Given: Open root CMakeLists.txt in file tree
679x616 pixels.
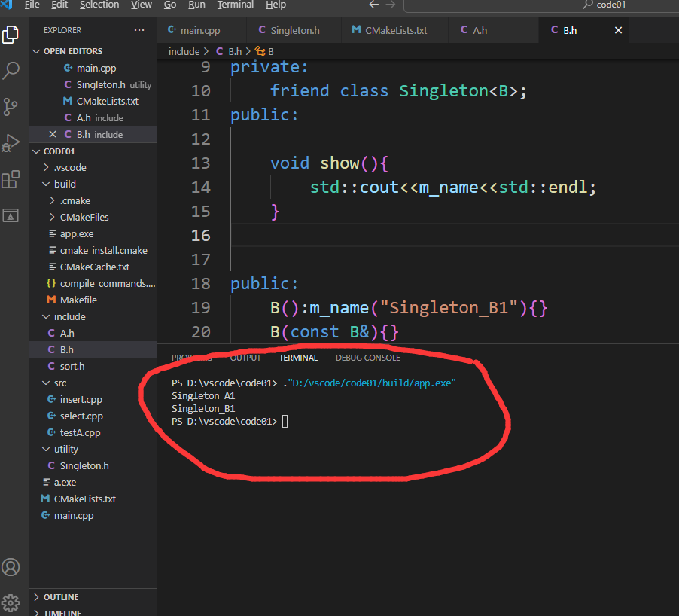Looking at the screenshot, I should click(x=93, y=499).
